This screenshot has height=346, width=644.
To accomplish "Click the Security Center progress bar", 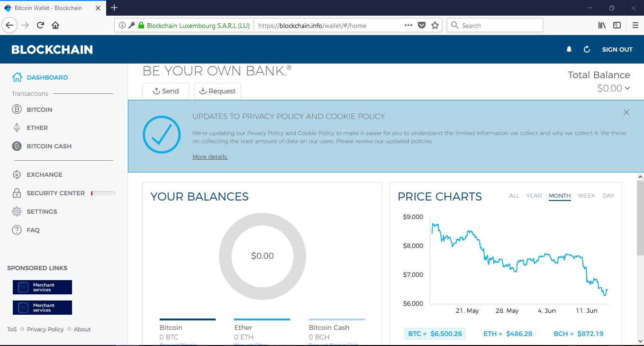I will (103, 193).
